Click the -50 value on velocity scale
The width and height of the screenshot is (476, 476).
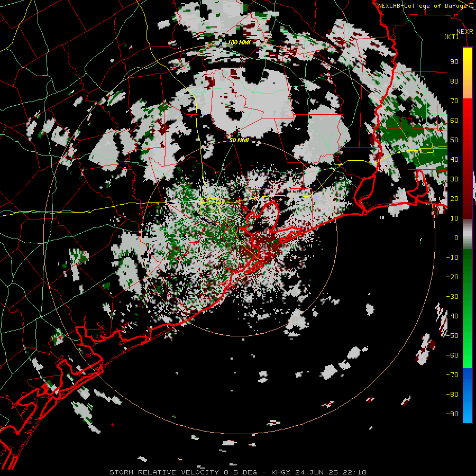(x=452, y=336)
